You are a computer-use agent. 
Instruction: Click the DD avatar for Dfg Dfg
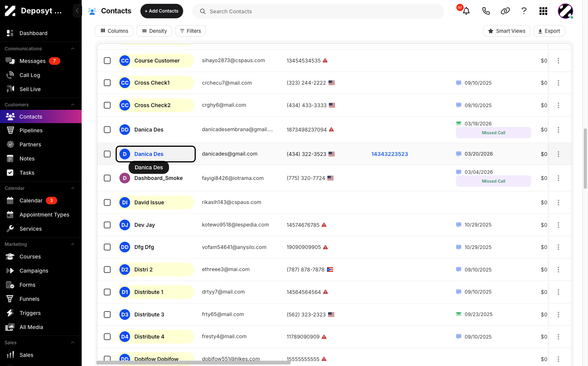pos(125,247)
